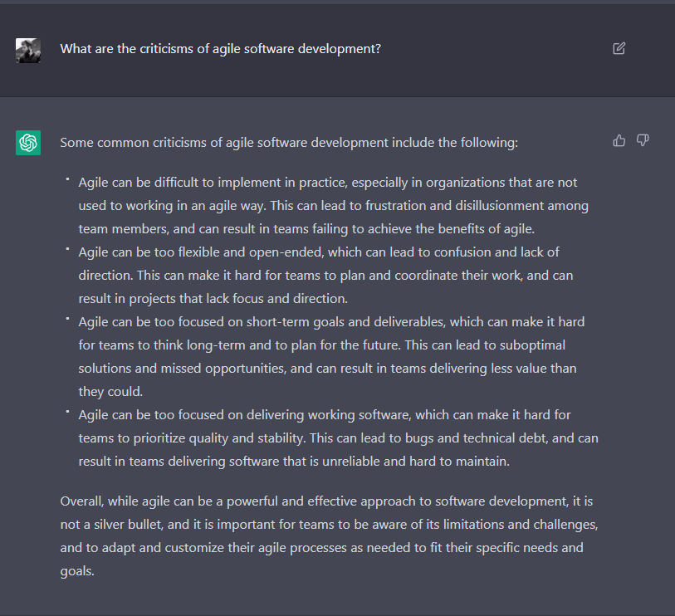675x616 pixels.
Task: Click the second bullet point marker
Action: click(68, 248)
